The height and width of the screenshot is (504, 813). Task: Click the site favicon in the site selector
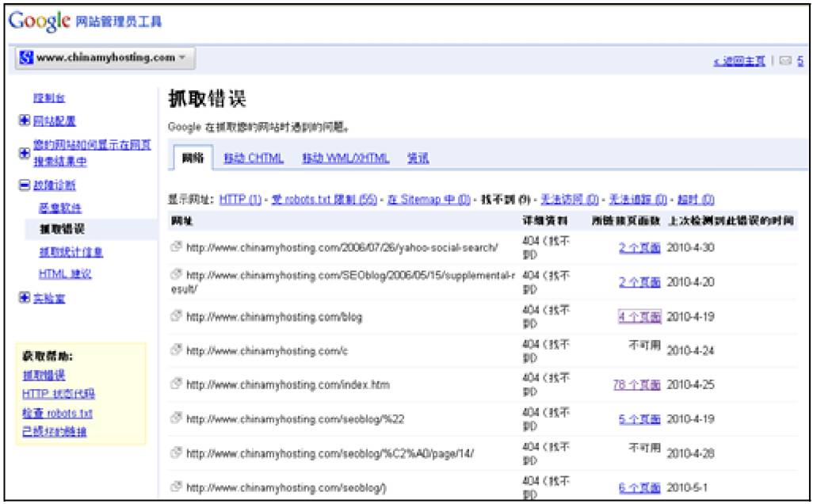[x=26, y=58]
